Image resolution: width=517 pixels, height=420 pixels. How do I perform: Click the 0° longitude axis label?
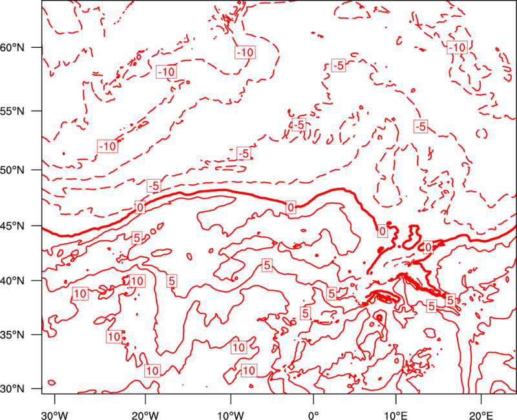click(x=313, y=415)
